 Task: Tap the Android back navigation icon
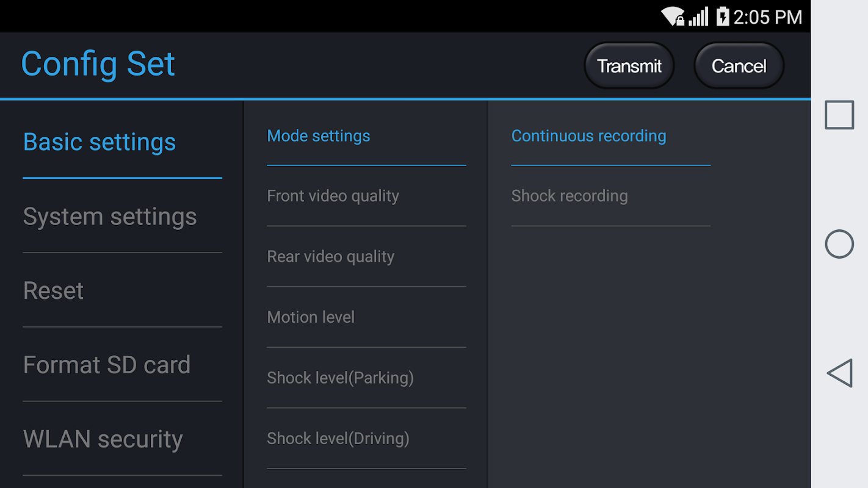coord(839,373)
